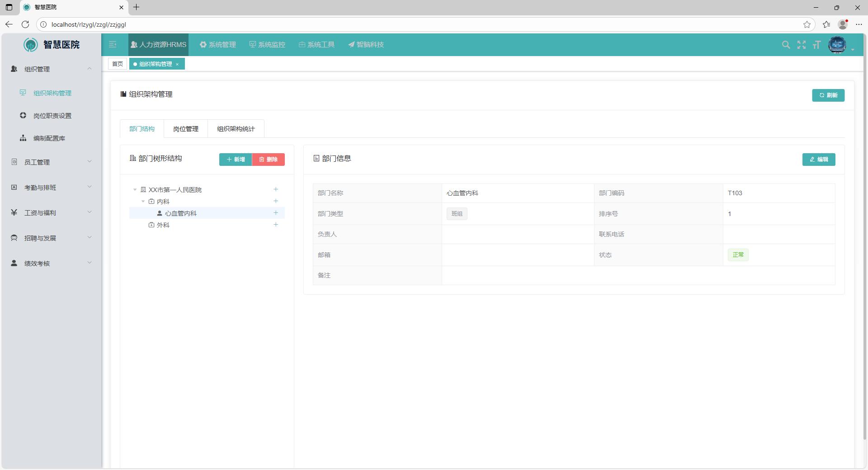Image resolution: width=868 pixels, height=470 pixels.
Task: Collapse the 内科 tree node
Action: tap(143, 202)
